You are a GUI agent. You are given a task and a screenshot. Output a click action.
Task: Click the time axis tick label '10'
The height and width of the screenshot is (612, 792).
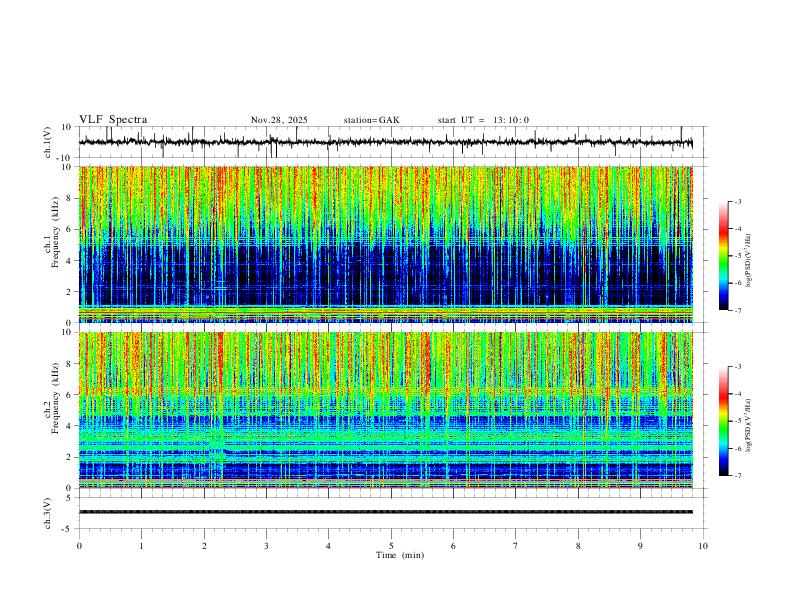click(x=703, y=546)
